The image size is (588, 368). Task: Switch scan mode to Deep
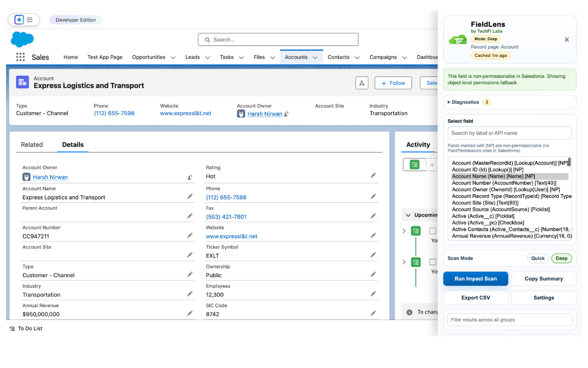[x=561, y=258]
